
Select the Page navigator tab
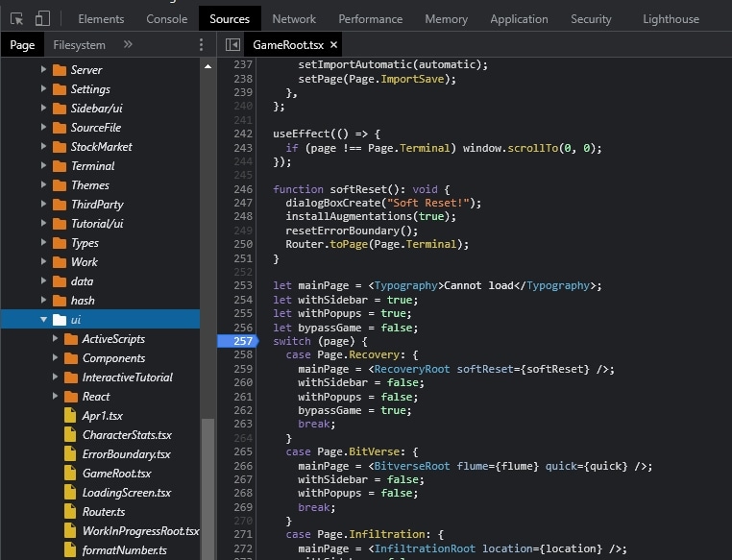click(22, 45)
